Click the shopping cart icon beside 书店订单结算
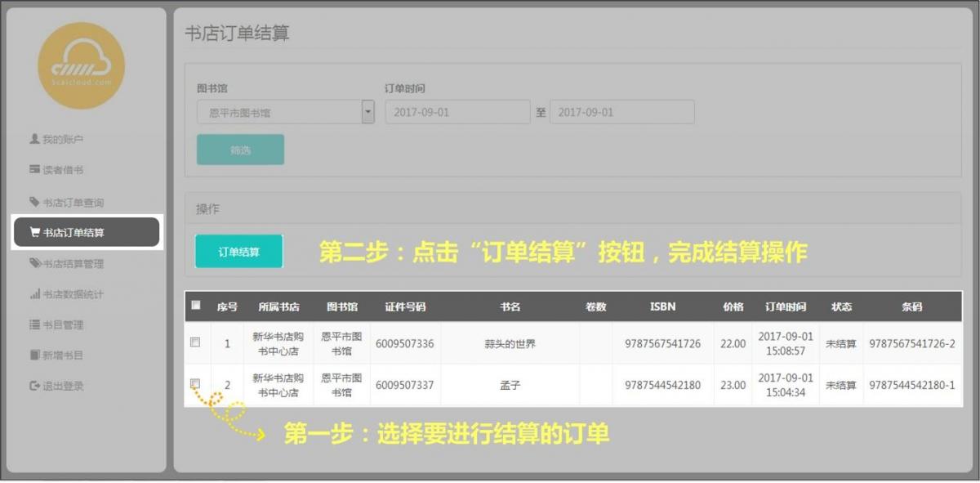This screenshot has height=483, width=980. [34, 232]
